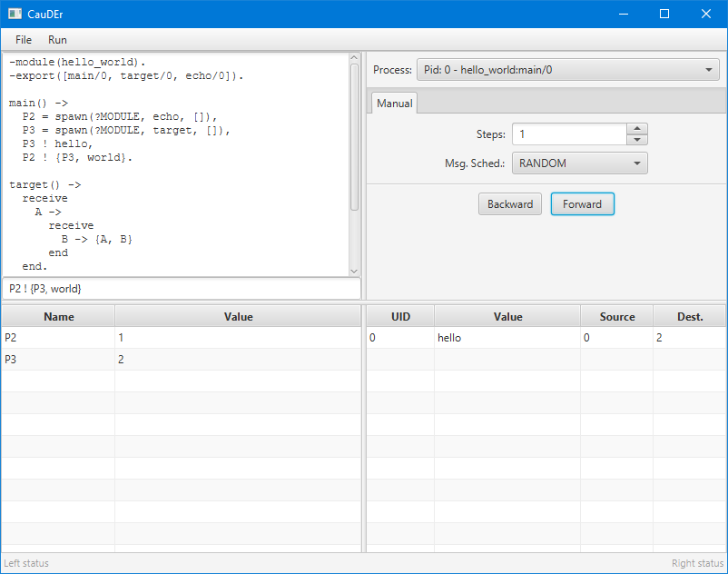Click the 'P3 = spawn(?MODULE, target, [])' line
Screen dimensions: 728x574
pyautogui.click(x=126, y=130)
